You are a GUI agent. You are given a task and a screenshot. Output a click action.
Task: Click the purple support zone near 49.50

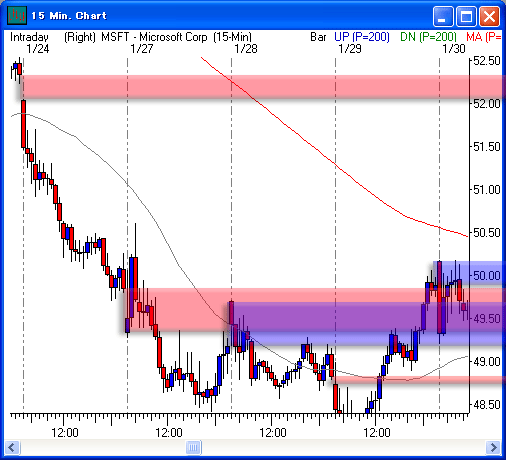(x=367, y=323)
